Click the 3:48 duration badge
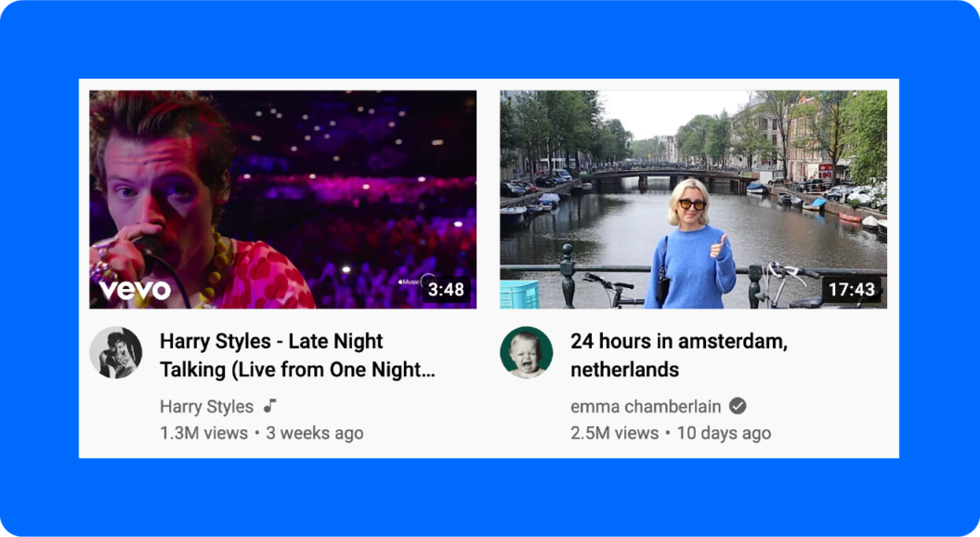 [446, 290]
